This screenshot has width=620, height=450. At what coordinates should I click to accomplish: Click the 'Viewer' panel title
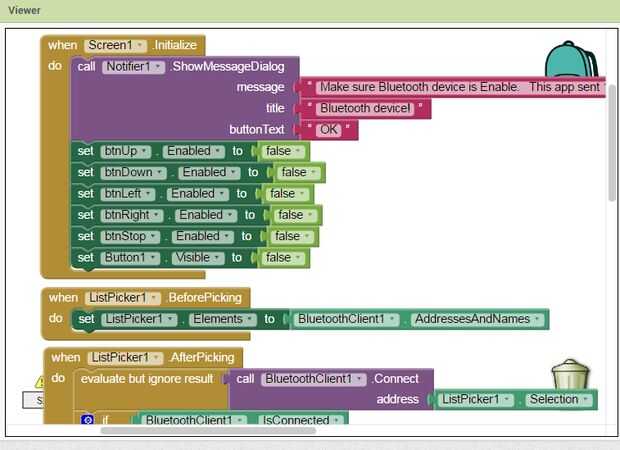(x=25, y=10)
